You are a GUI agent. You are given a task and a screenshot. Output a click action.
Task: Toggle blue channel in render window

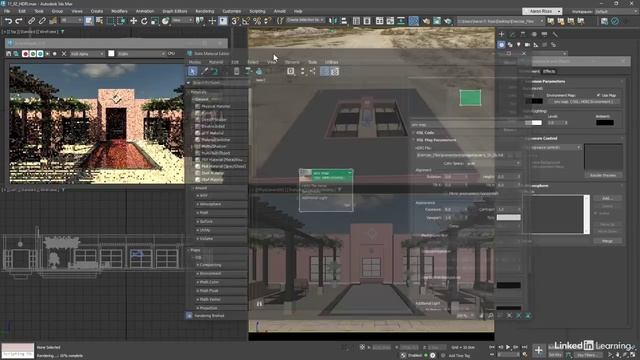click(x=40, y=54)
